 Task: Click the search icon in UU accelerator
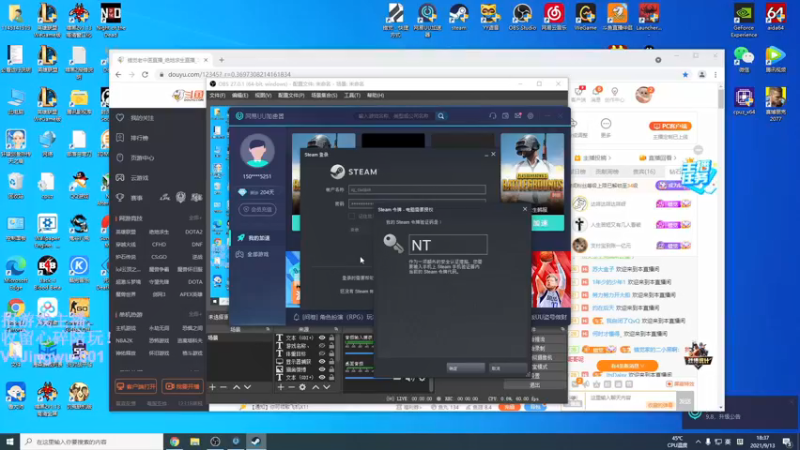pyautogui.click(x=441, y=116)
